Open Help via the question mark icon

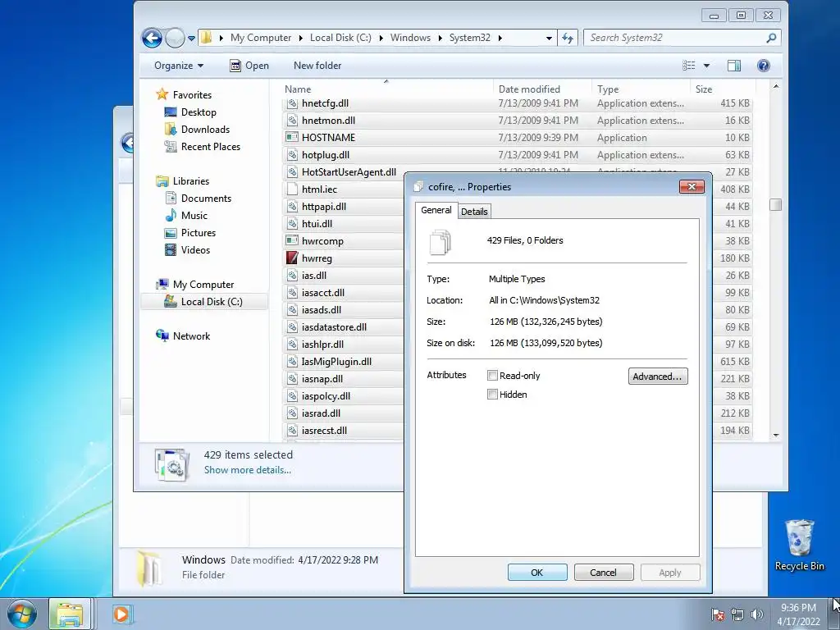point(764,66)
